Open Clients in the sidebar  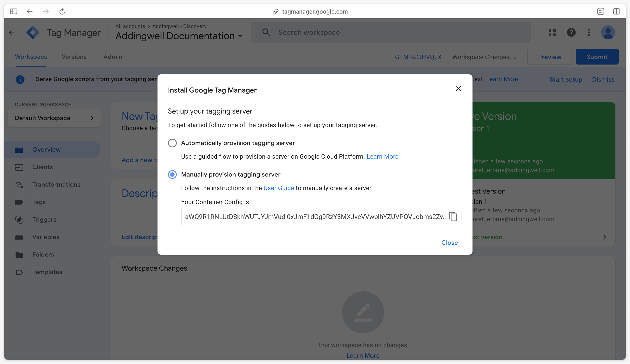tap(42, 167)
